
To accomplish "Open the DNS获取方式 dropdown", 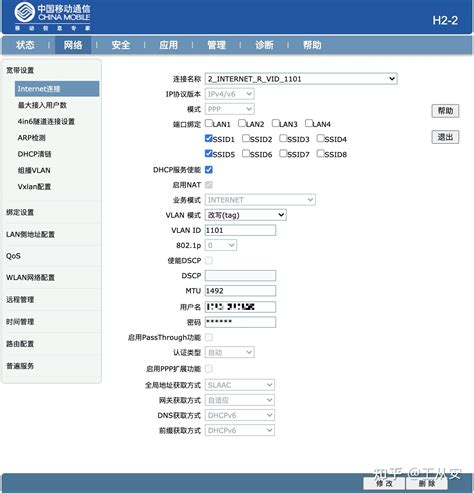I will [x=240, y=415].
